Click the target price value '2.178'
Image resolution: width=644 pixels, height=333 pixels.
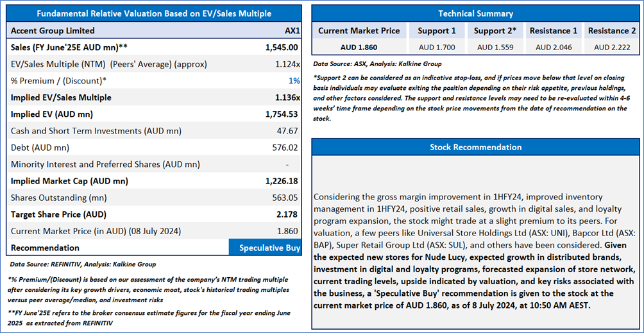pos(288,214)
